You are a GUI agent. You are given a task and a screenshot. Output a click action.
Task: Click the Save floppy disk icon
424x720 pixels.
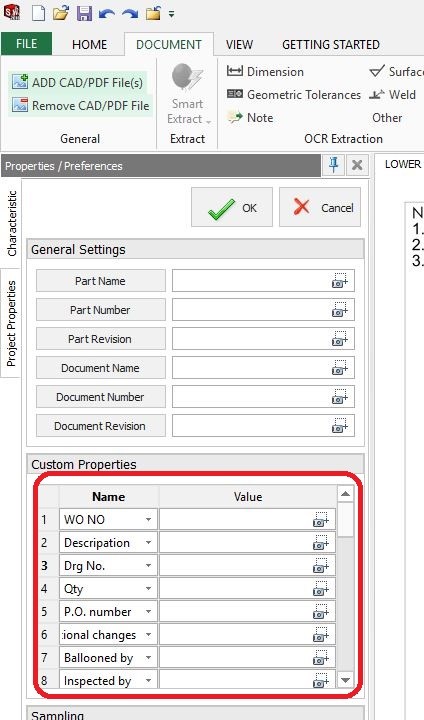point(84,13)
